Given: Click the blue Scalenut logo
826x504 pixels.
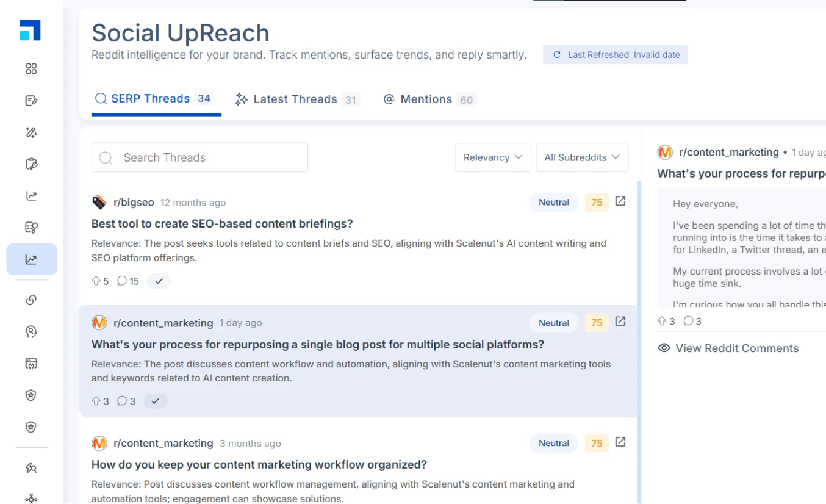Looking at the screenshot, I should pyautogui.click(x=30, y=30).
